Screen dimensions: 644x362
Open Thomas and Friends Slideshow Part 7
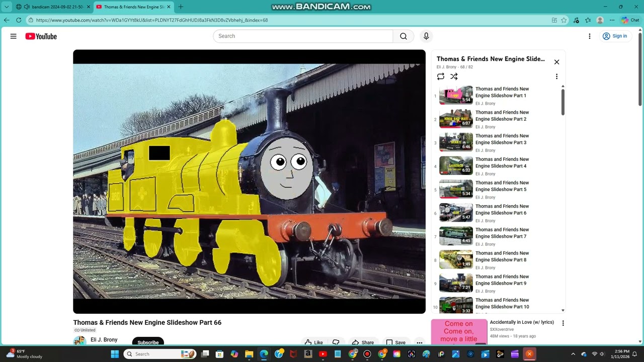(502, 233)
